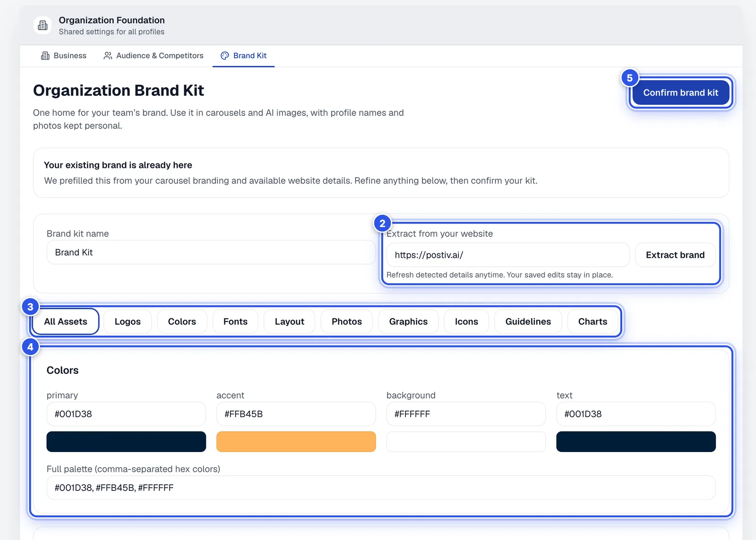Click the 'Refresh detected details anytime' note

pyautogui.click(x=499, y=275)
